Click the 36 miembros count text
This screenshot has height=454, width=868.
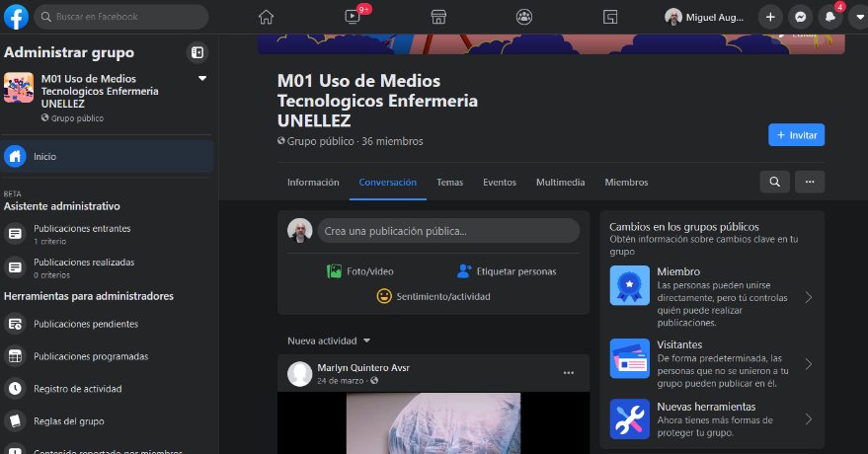(x=392, y=141)
